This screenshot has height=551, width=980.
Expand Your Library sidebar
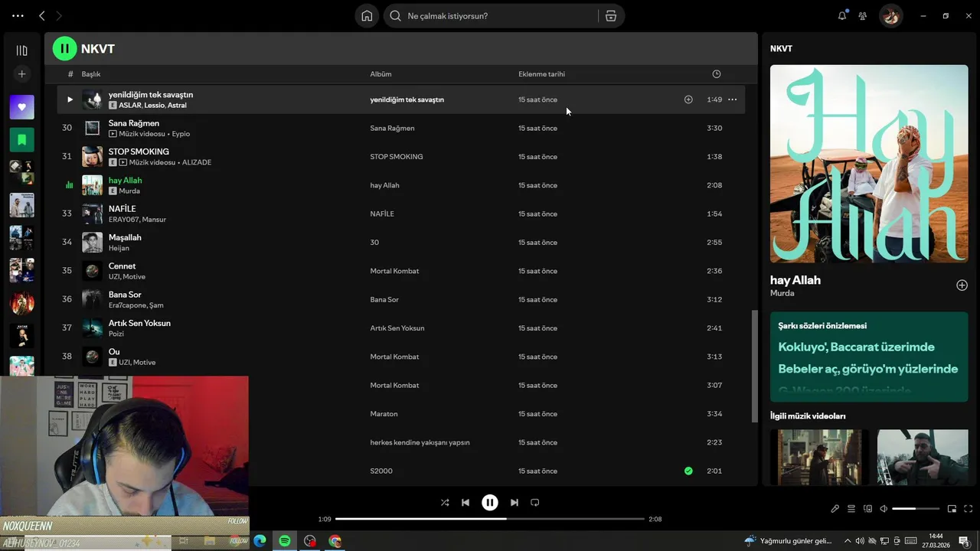[x=21, y=51]
